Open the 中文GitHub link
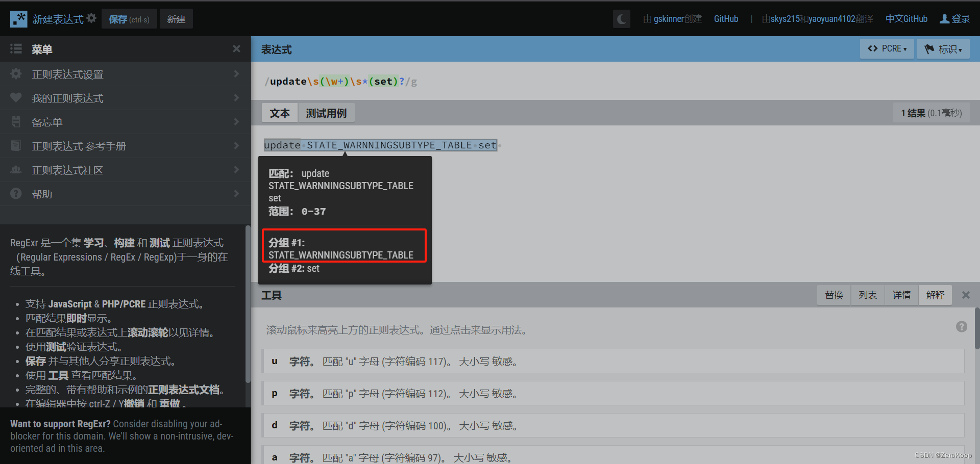Screen dimensions: 980x464 tap(906, 19)
